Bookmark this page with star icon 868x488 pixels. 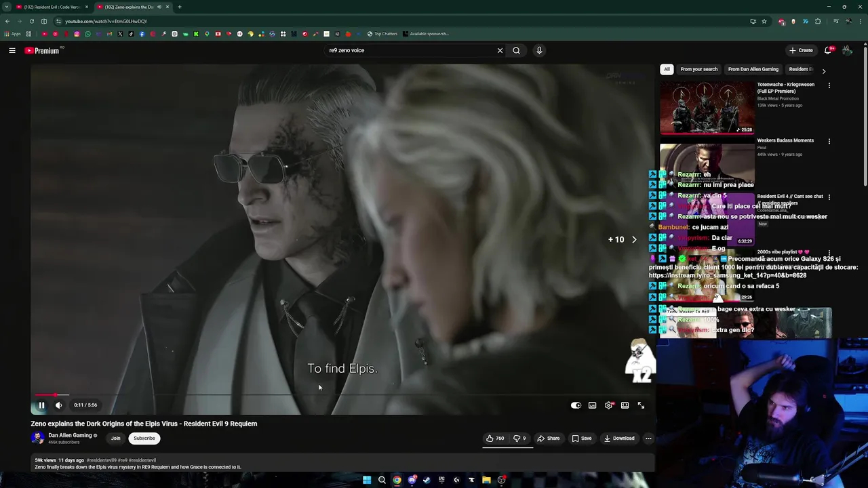coord(764,21)
